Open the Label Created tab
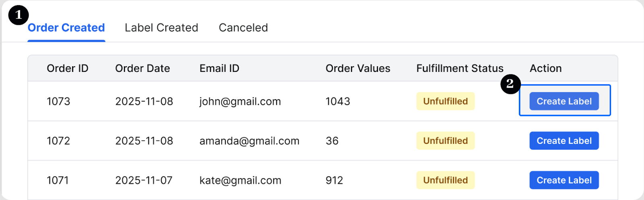This screenshot has height=200, width=644. (161, 28)
